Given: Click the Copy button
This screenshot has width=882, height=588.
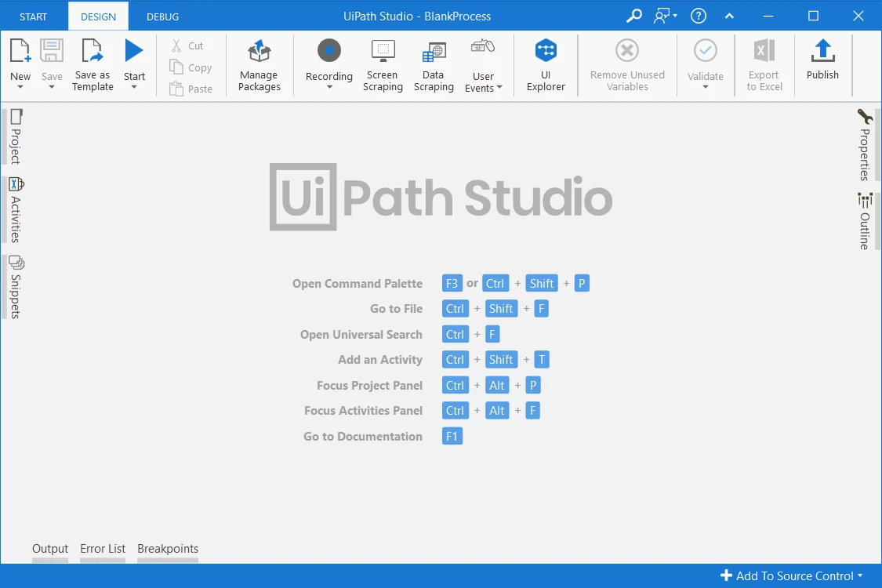Looking at the screenshot, I should [191, 67].
